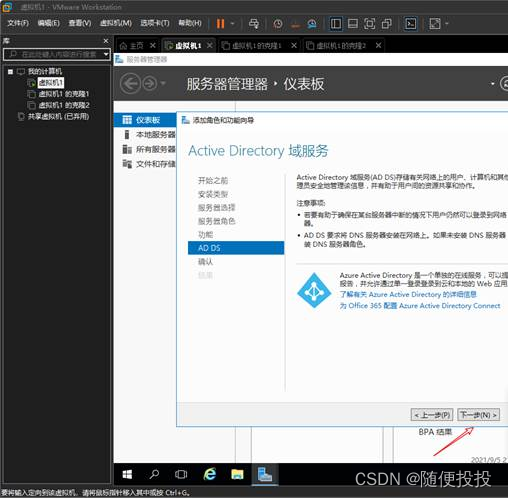Open the navigation history dropdown arrow
The width and height of the screenshot is (508, 498).
(163, 83)
